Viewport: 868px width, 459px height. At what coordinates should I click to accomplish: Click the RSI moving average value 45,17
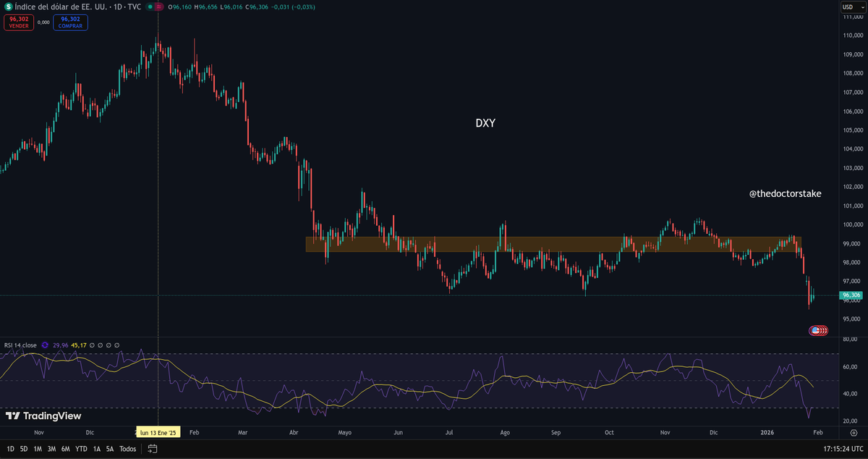pos(80,345)
